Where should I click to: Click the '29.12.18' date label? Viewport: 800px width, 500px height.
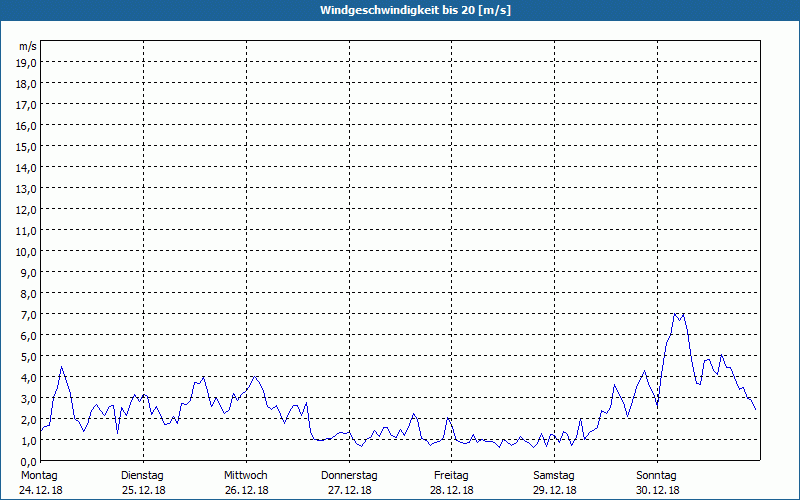coord(555,490)
